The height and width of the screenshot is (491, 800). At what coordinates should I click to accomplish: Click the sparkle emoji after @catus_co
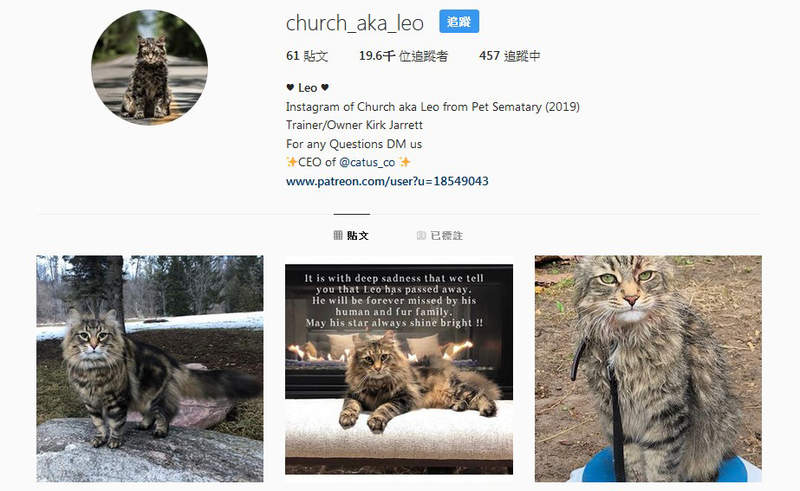(405, 162)
